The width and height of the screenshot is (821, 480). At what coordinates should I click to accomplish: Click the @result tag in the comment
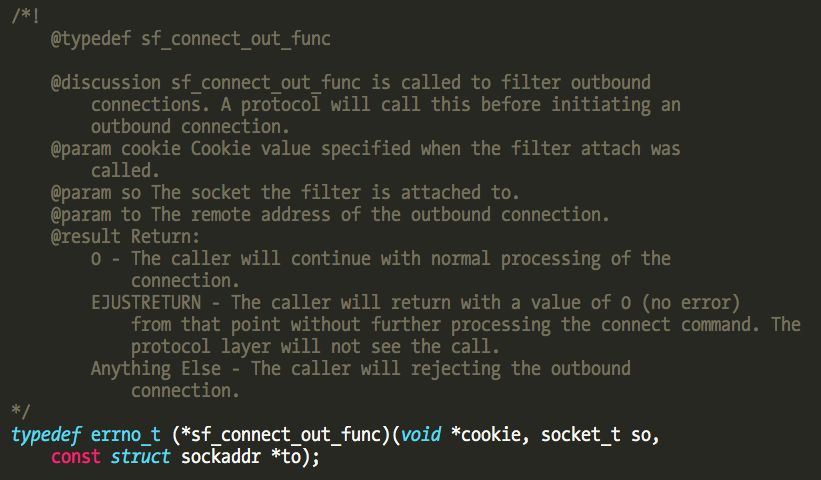point(85,236)
